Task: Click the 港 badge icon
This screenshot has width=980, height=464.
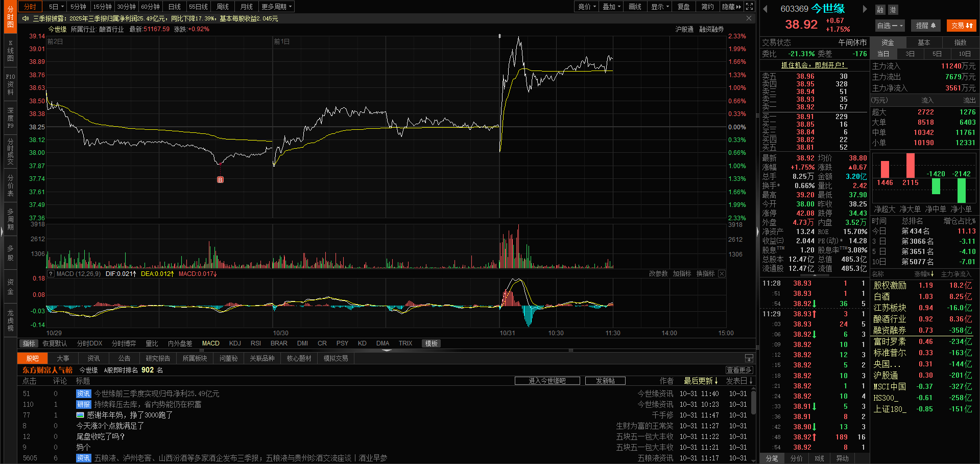Action: pyautogui.click(x=893, y=10)
